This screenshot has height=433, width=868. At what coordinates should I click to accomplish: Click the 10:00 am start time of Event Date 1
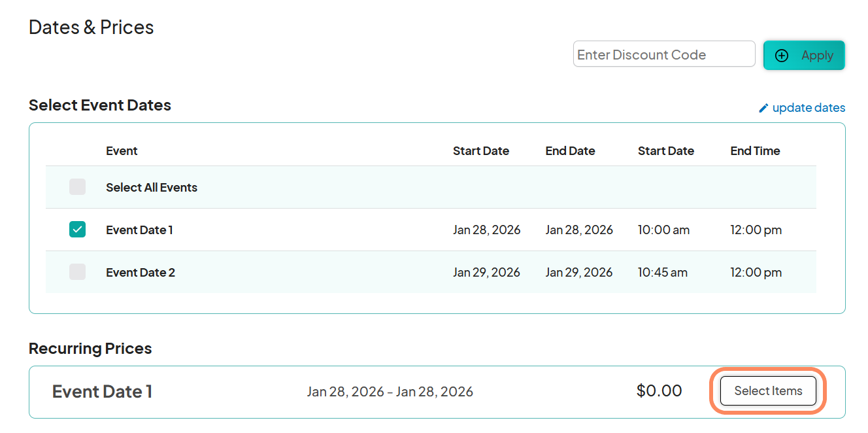[663, 230]
